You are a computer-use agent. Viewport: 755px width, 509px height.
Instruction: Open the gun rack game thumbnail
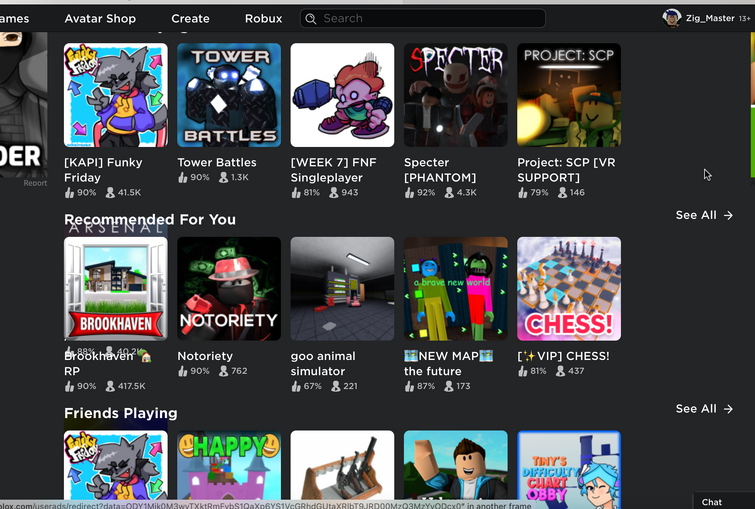tap(342, 465)
